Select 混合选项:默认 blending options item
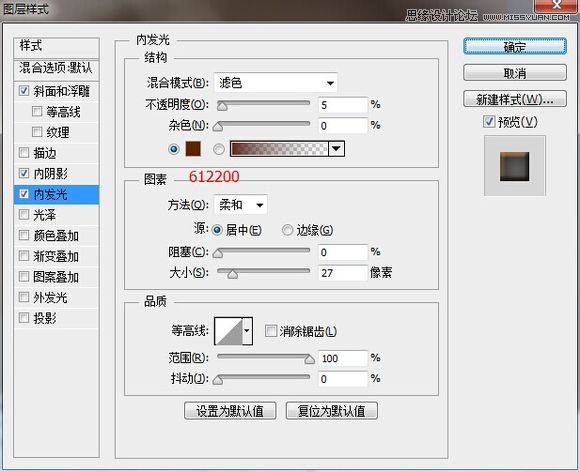This screenshot has width=580, height=472. point(56,68)
